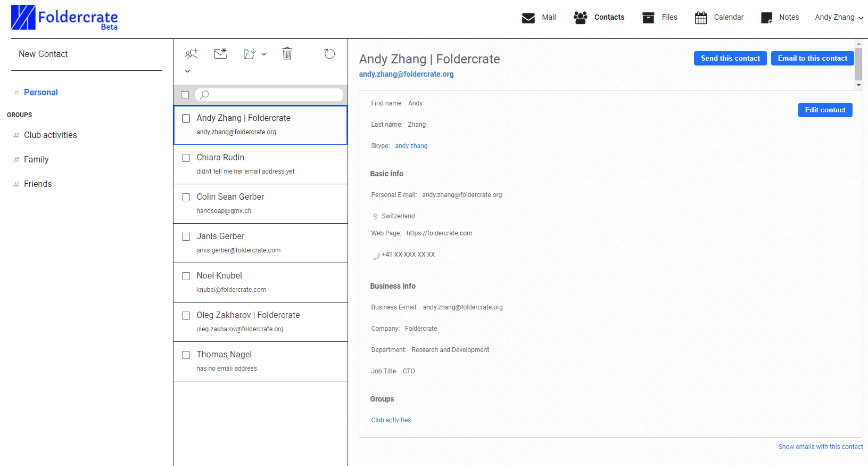Click the hash icon next to Club activities
This screenshot has width=868, height=466.
click(x=16, y=135)
